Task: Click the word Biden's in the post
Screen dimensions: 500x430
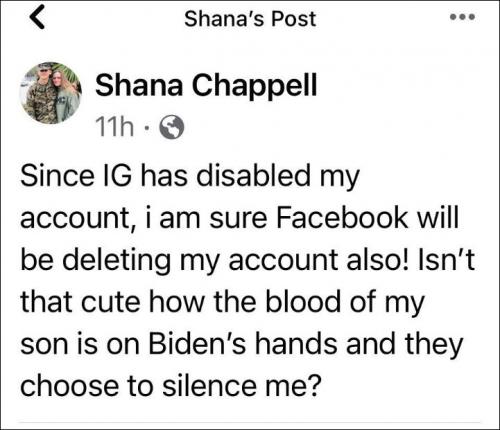Action: (197, 344)
